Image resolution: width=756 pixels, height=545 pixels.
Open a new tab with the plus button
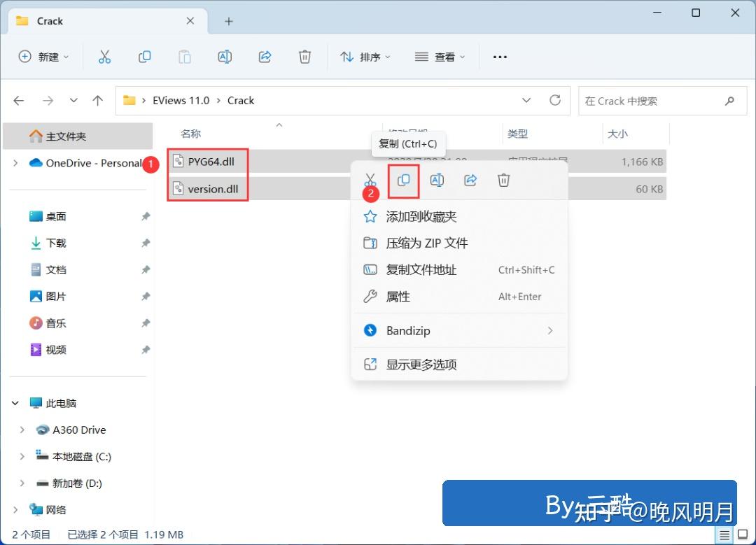tap(228, 21)
